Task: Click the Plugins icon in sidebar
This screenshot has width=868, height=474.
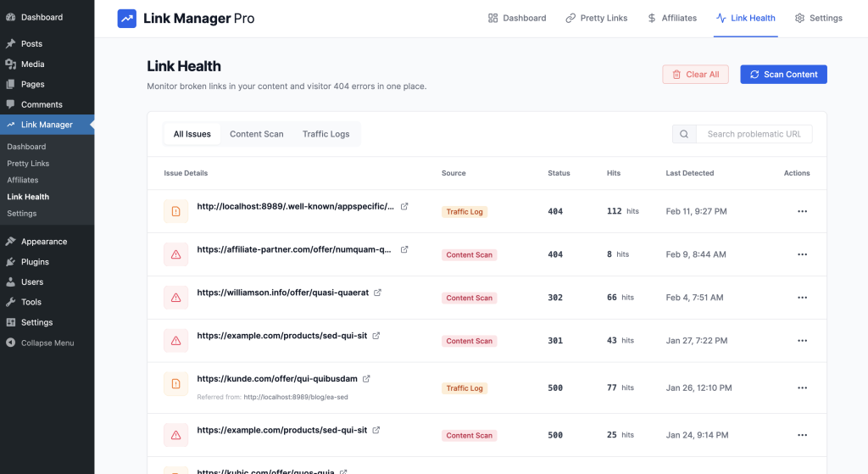Action: click(10, 262)
